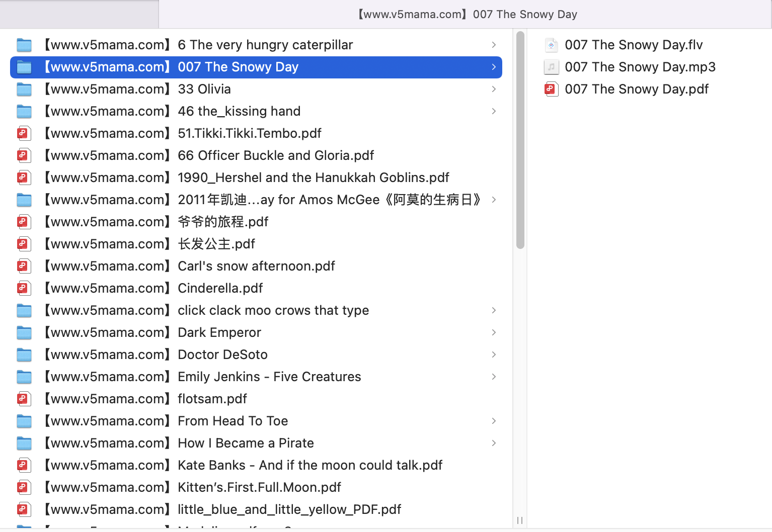Click the MP3 audio file icon

coord(551,67)
